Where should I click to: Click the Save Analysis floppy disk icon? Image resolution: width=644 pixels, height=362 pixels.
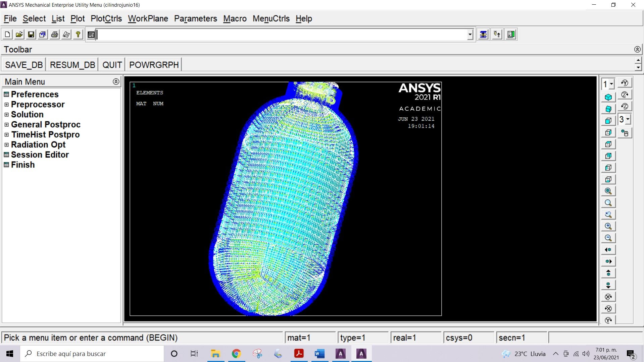31,35
